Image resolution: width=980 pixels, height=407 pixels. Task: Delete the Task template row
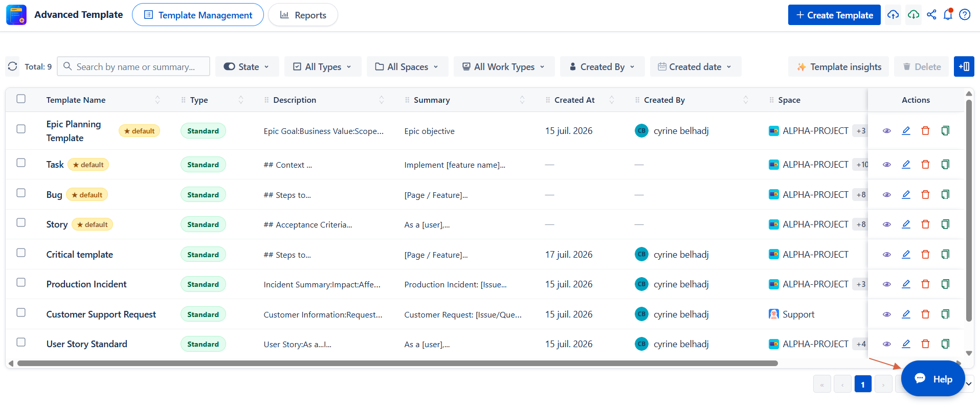[x=925, y=165]
